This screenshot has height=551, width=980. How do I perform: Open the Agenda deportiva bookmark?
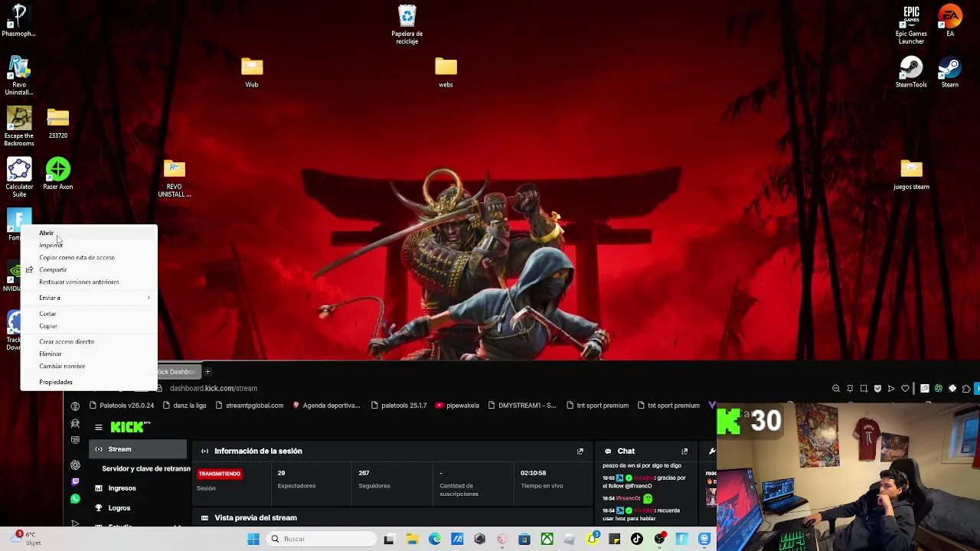click(x=326, y=406)
